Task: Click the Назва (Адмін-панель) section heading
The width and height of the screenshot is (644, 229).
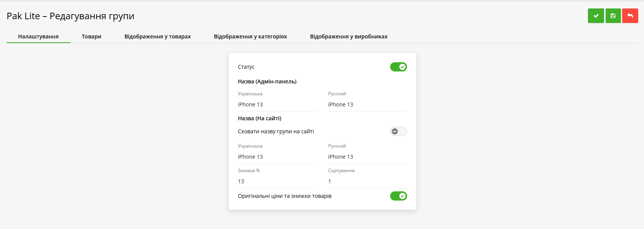Action: coord(267,81)
